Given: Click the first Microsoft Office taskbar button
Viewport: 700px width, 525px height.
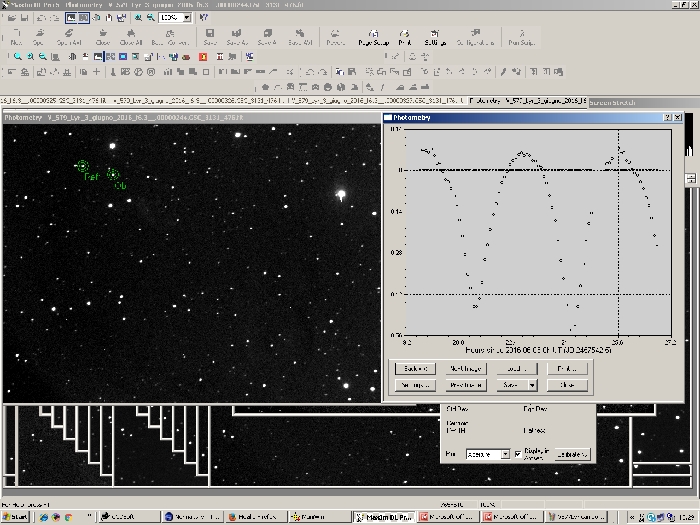Looking at the screenshot, I should coord(448,517).
